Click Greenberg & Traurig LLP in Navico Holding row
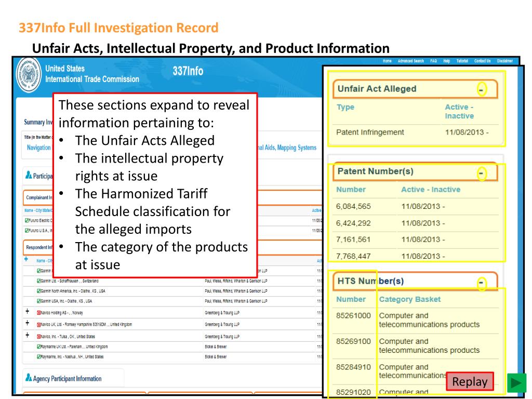Viewport: 532px width, 399px height. pos(222,313)
